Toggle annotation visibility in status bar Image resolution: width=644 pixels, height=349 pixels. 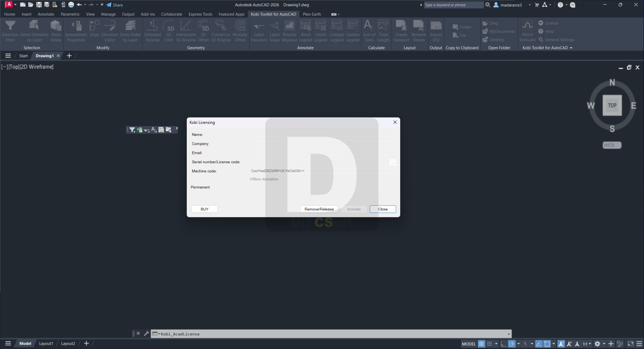click(x=561, y=344)
